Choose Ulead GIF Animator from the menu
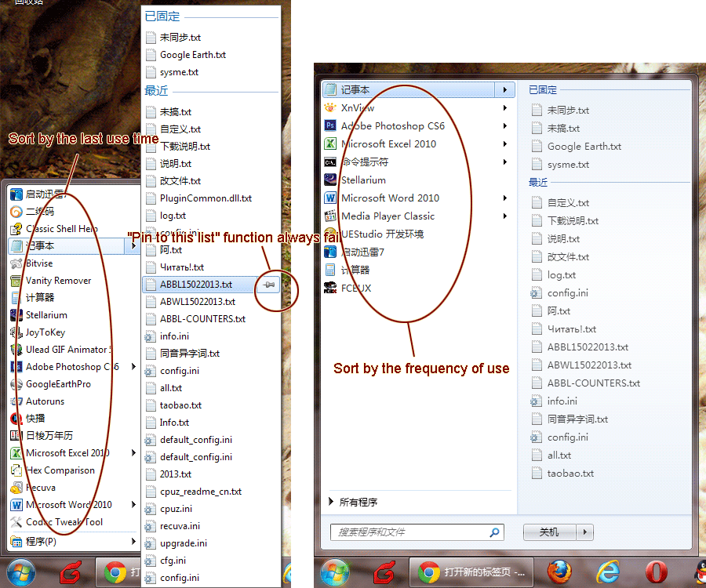Screen dimensions: 706x588 pos(74,350)
